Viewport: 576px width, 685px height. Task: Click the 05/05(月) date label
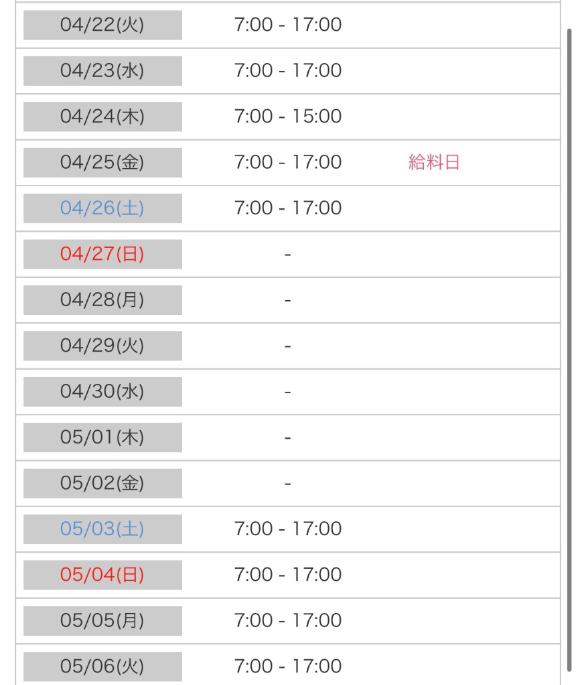click(x=102, y=621)
